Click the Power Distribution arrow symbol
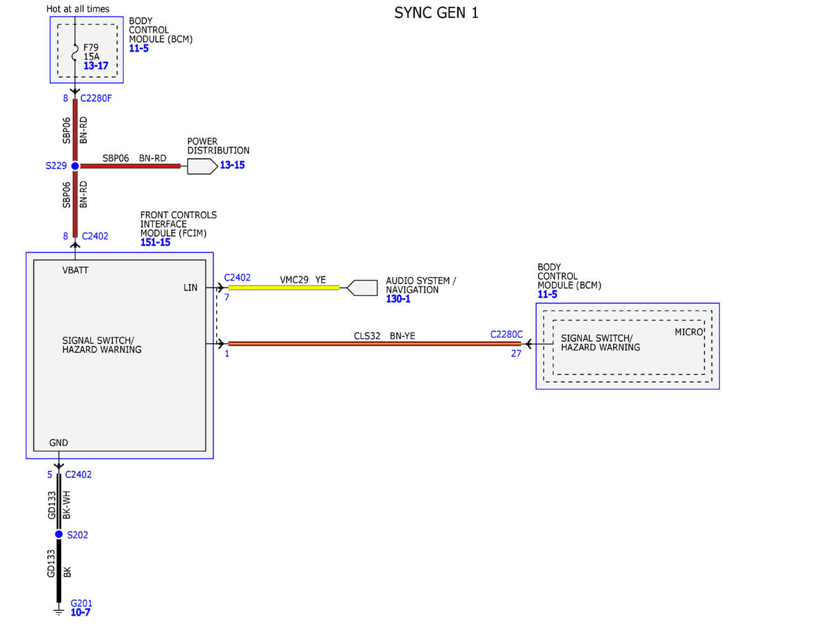The height and width of the screenshot is (644, 834). (202, 166)
